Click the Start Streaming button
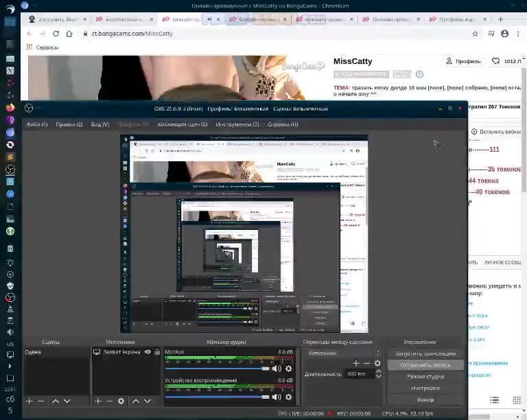 point(425,353)
